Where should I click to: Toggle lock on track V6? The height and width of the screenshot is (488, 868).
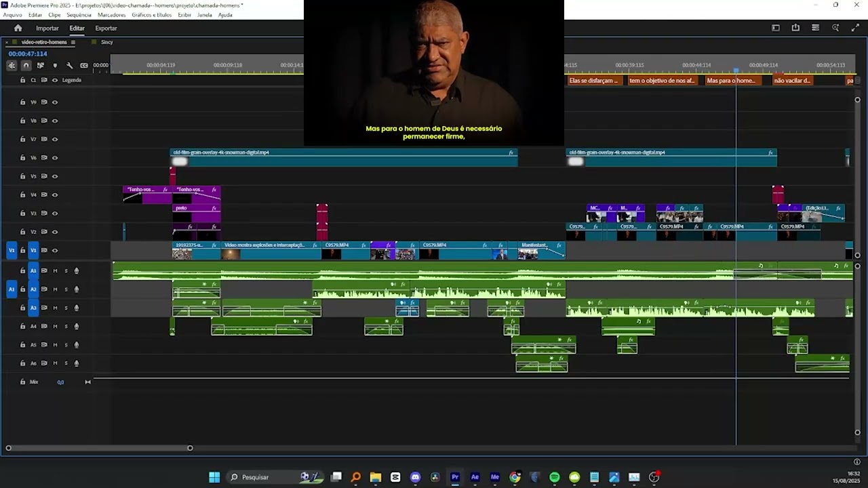click(x=22, y=158)
